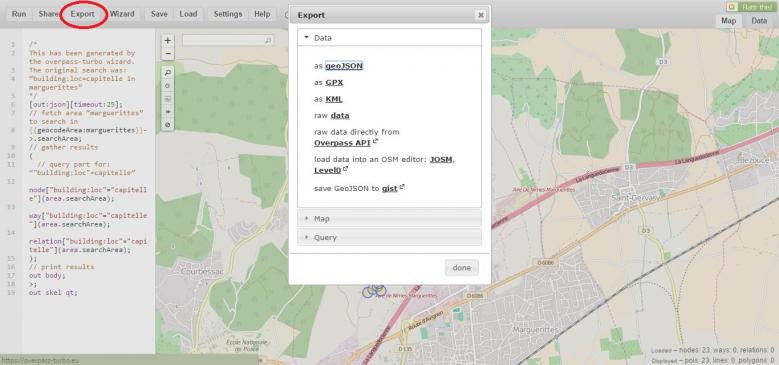Click the locate-me map control

point(168,86)
